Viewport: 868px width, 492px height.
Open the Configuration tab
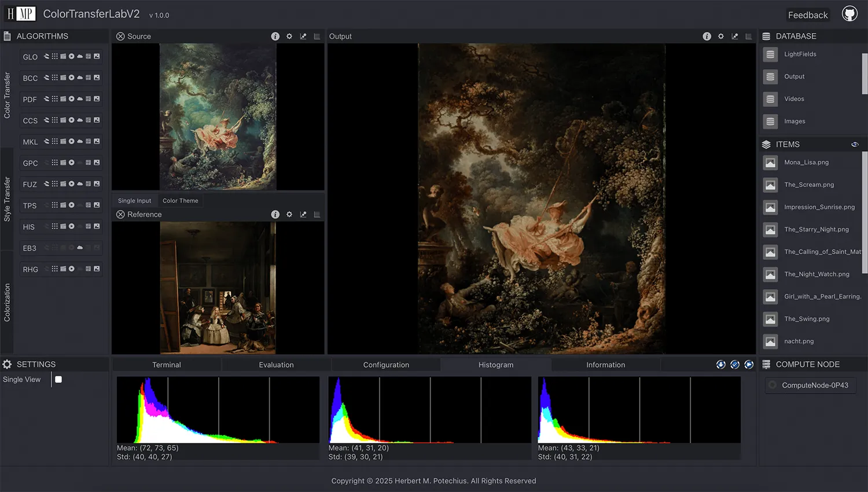tap(386, 365)
